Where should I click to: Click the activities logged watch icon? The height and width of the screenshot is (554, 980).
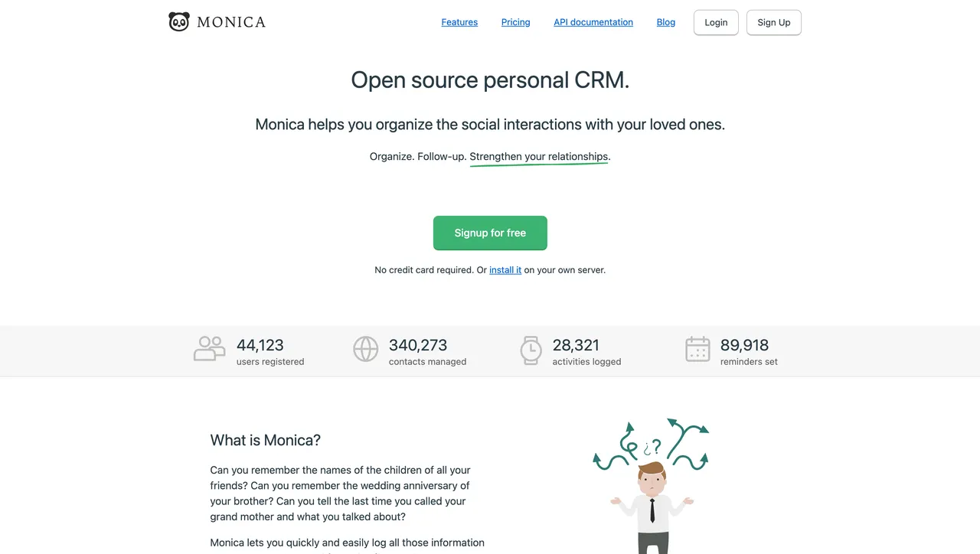[x=531, y=350]
